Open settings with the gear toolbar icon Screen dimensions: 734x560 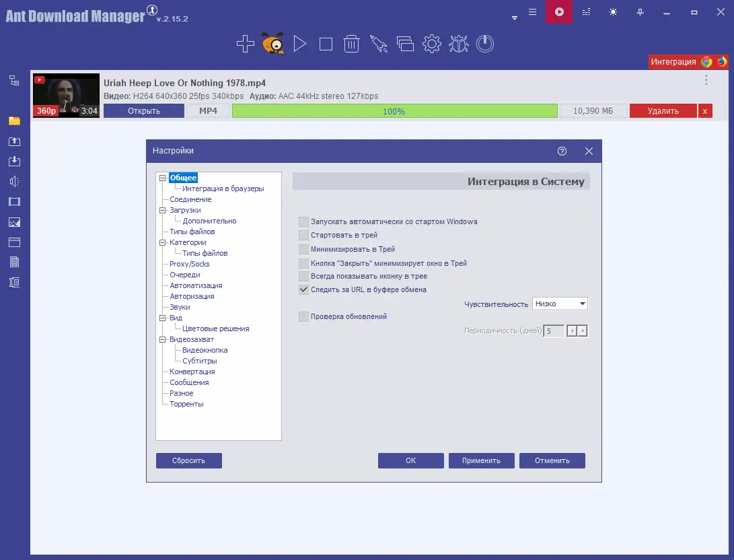click(x=432, y=44)
